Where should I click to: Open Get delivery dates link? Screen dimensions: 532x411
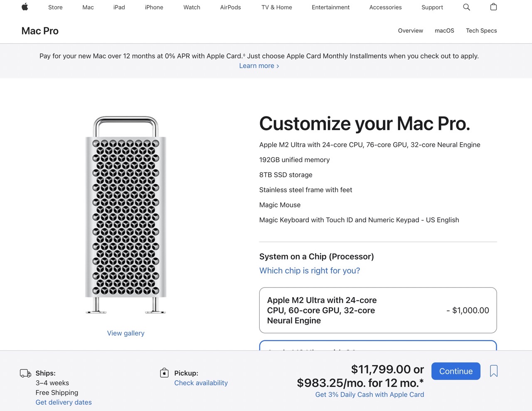pyautogui.click(x=64, y=402)
